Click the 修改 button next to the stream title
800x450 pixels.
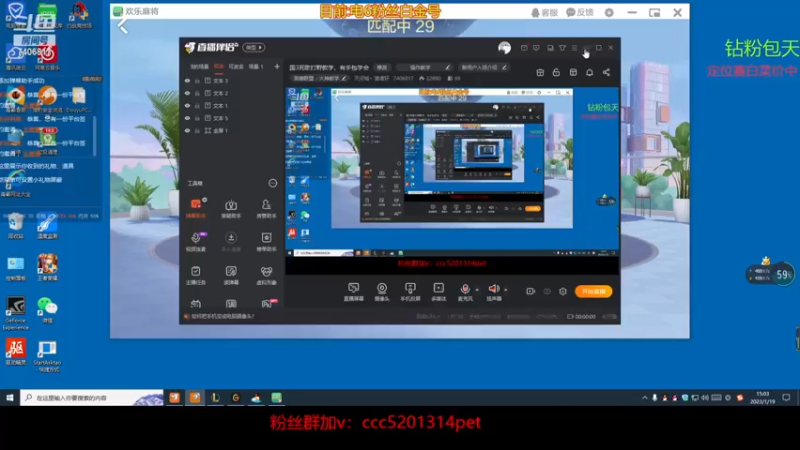(382, 67)
